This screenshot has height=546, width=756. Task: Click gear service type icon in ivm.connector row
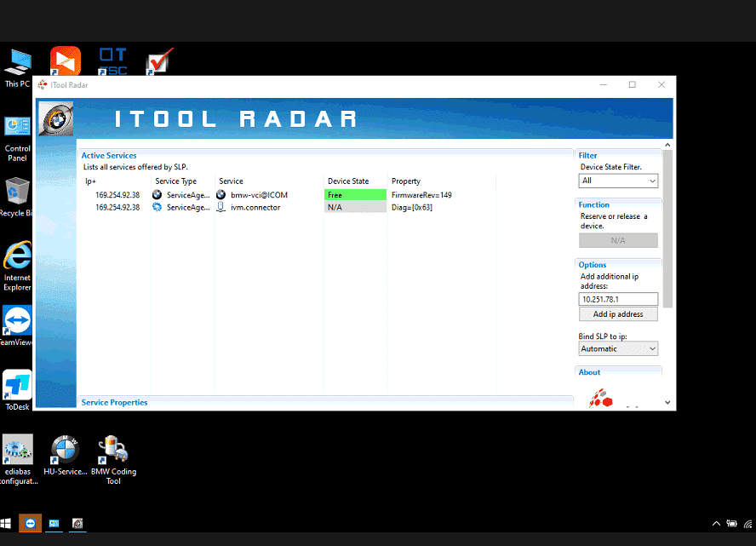point(157,207)
